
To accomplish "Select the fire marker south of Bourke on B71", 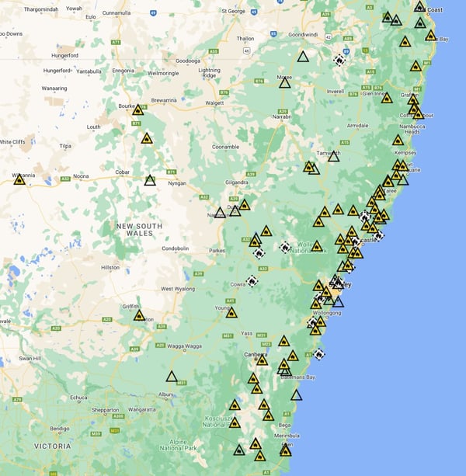I will (147, 138).
